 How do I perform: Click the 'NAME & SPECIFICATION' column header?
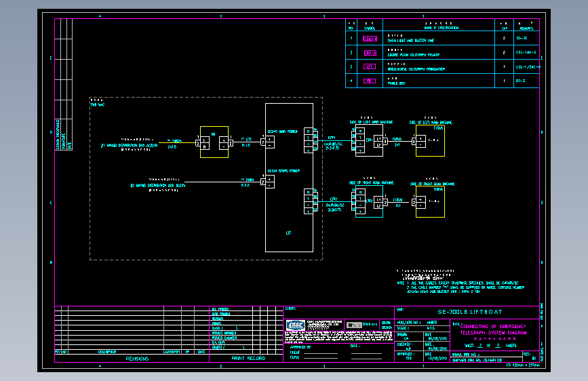(x=441, y=28)
